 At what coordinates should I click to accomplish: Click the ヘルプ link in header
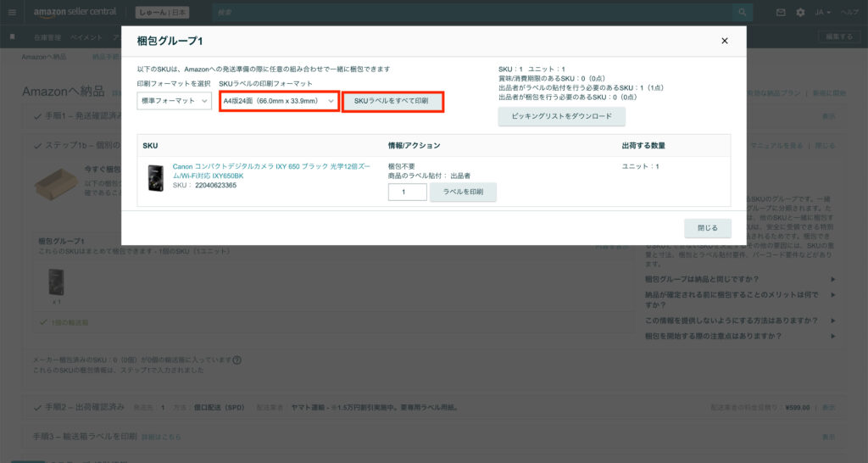tap(849, 12)
